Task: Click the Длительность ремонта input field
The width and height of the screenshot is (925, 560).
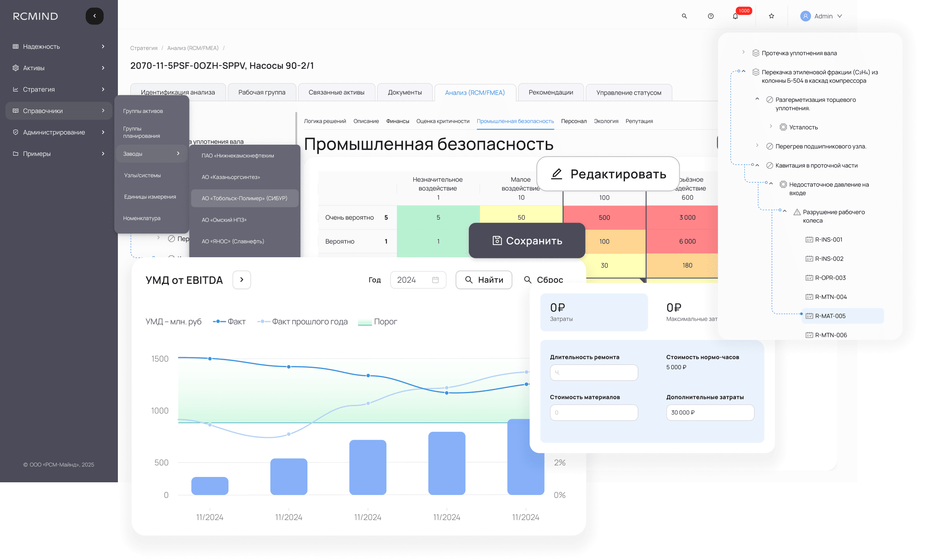Action: point(594,372)
